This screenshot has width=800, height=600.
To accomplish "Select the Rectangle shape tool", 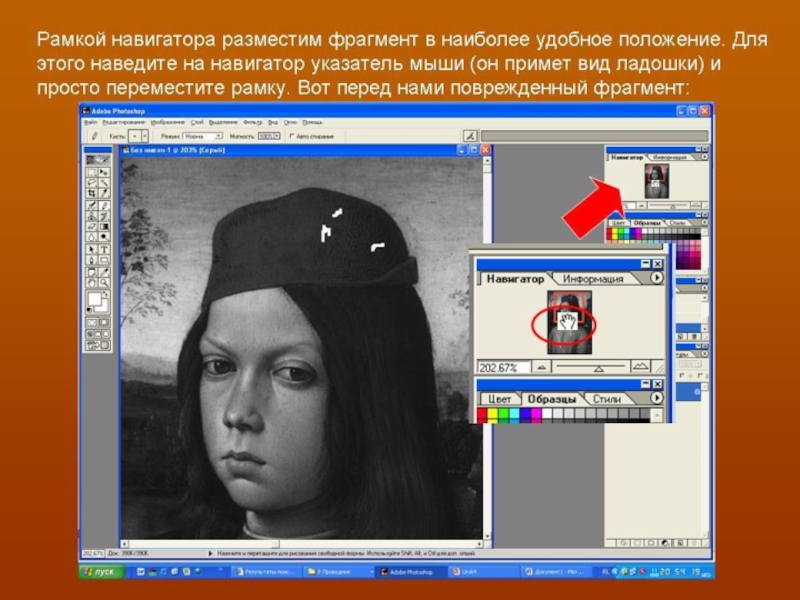I will click(x=104, y=260).
